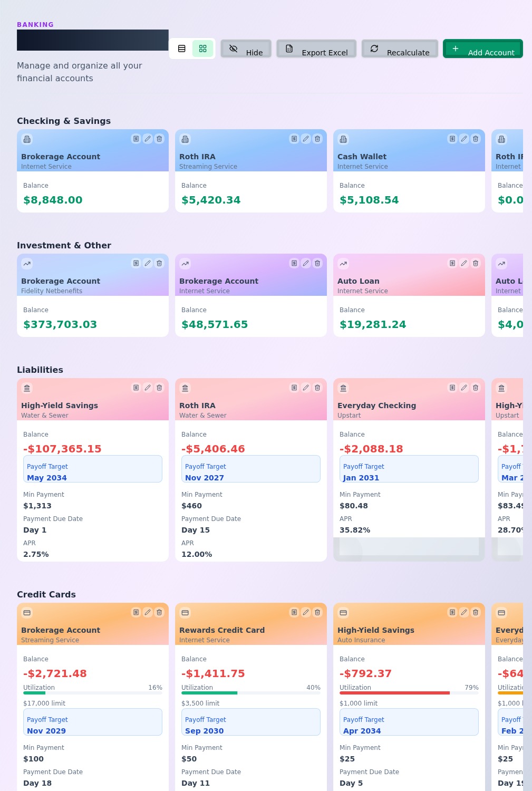Screen dimensions: 532x791
Task: Delete the Roth IRA Streaming Service account
Action: pyautogui.click(x=317, y=139)
